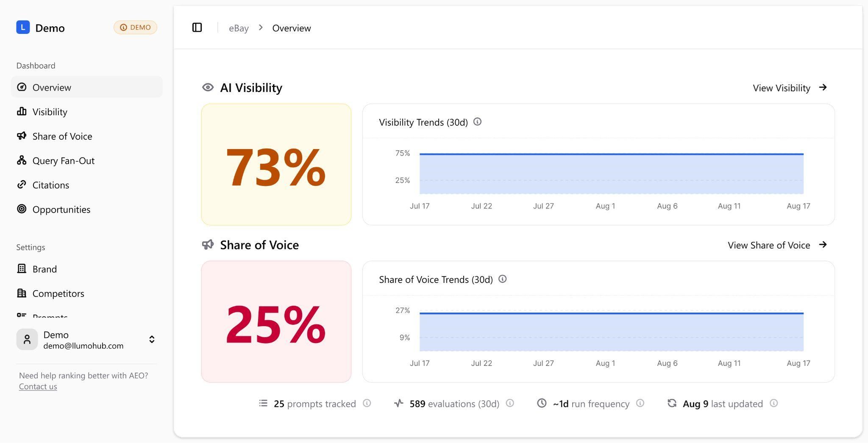Viewport: 868px width, 443px height.
Task: Select the Opportunities target icon
Action: pos(22,209)
